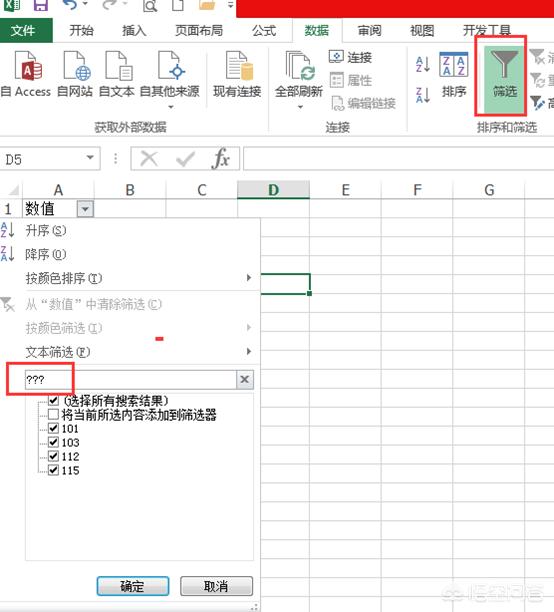This screenshot has height=612, width=554.
Task: Uncheck the 101 filter item
Action: tap(53, 428)
